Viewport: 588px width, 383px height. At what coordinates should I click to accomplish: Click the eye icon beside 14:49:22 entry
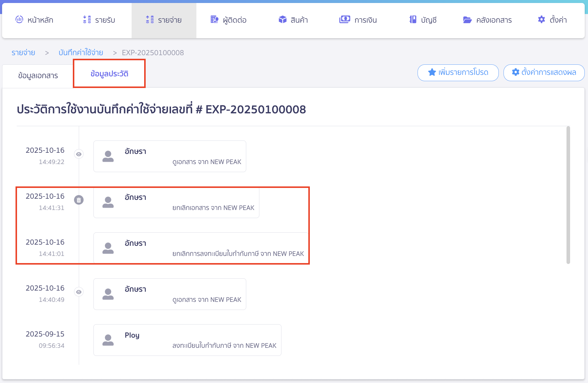pos(78,154)
